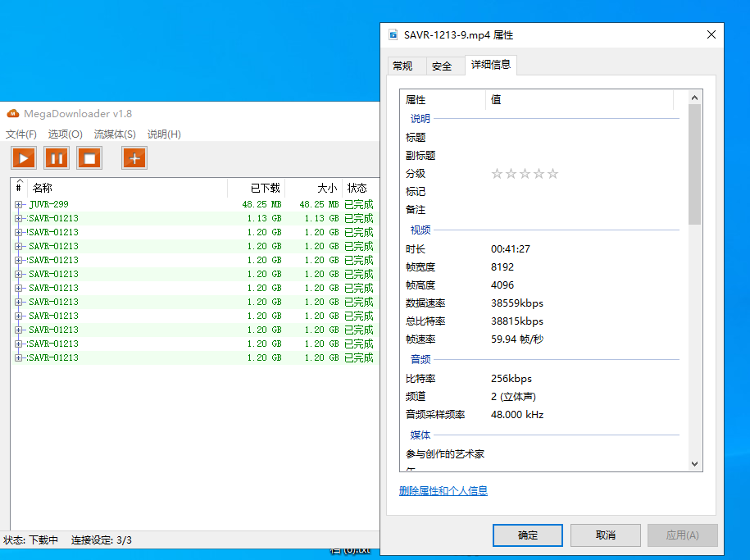Select the 详细信息 tab
The height and width of the screenshot is (560, 750).
(491, 65)
